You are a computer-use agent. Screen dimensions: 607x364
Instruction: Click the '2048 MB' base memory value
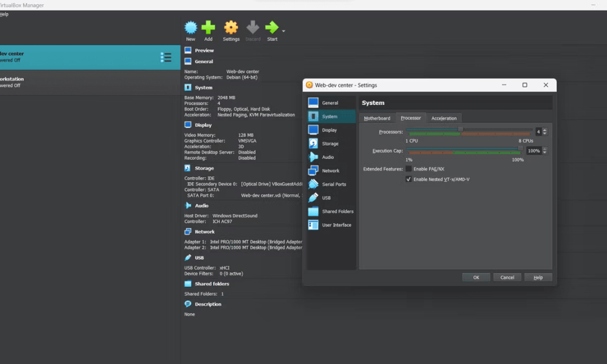coord(226,98)
